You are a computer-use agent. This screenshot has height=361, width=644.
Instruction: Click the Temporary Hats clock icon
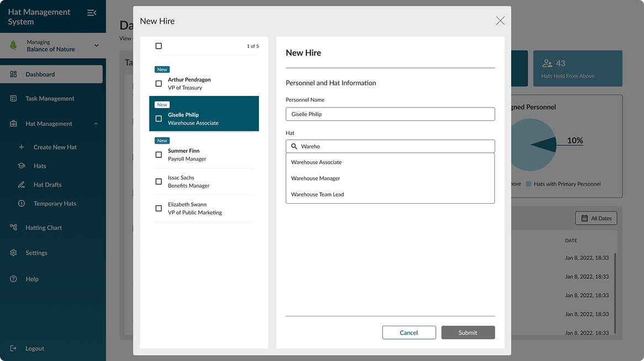(x=22, y=203)
